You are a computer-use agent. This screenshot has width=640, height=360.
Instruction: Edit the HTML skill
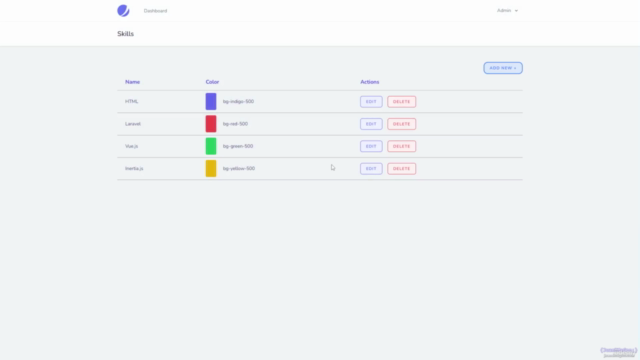pos(371,102)
